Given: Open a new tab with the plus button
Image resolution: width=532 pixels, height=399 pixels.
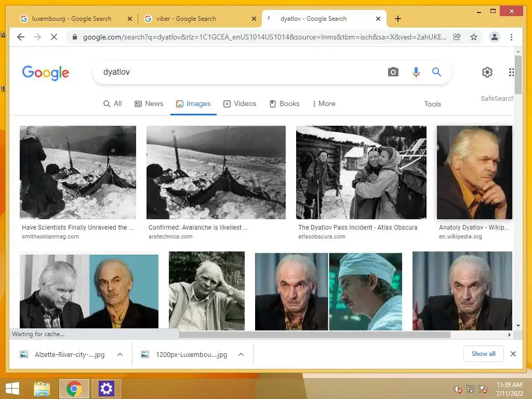Looking at the screenshot, I should tap(398, 19).
